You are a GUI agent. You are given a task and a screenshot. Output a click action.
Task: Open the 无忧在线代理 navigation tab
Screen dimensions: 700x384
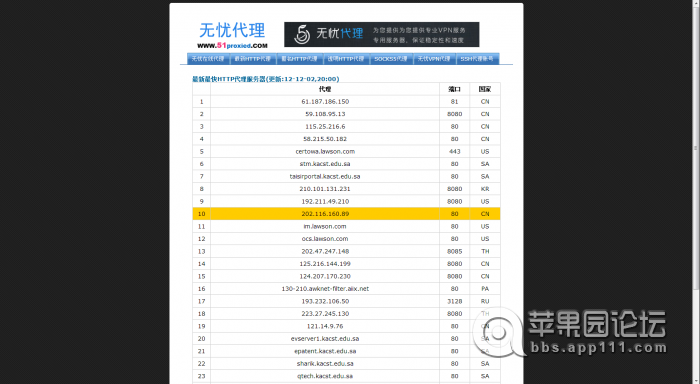pyautogui.click(x=208, y=59)
